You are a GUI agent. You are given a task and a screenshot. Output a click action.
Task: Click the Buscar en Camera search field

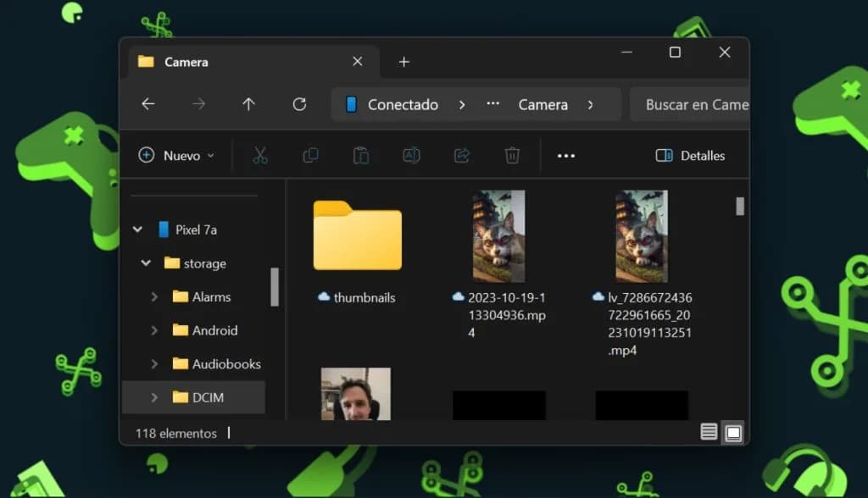[x=690, y=104]
